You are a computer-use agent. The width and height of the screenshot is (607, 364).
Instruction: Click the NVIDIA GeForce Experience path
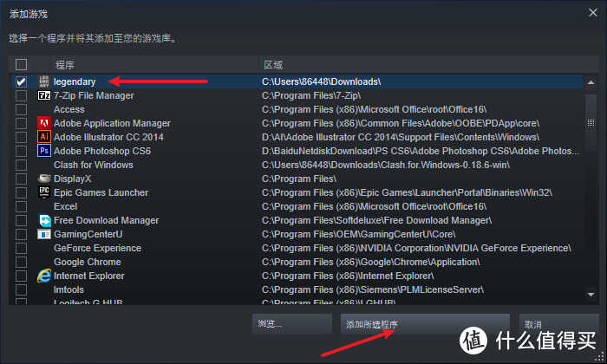pyautogui.click(x=416, y=248)
